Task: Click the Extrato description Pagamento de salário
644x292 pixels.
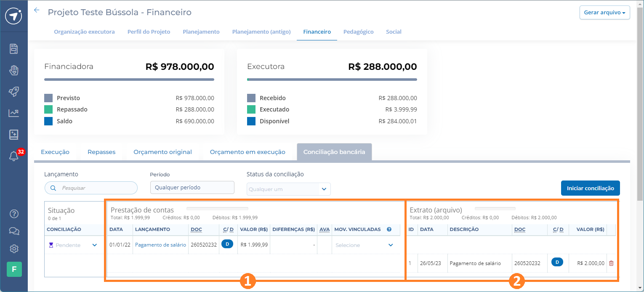Action: (475, 263)
